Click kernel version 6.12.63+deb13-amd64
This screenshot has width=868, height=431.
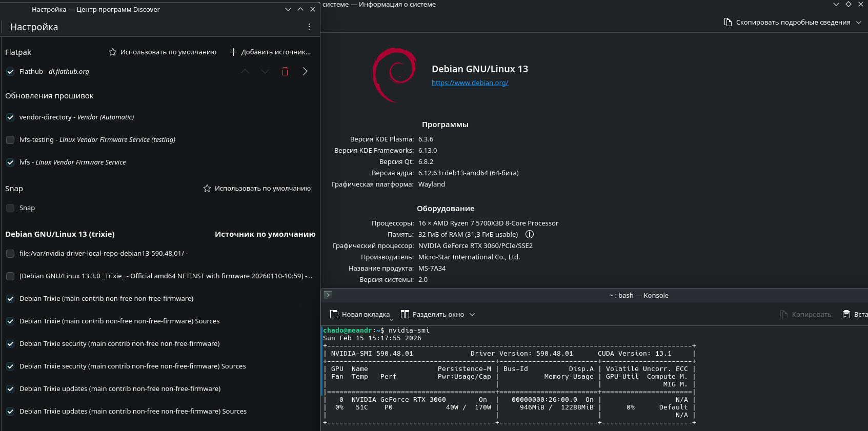coord(468,173)
